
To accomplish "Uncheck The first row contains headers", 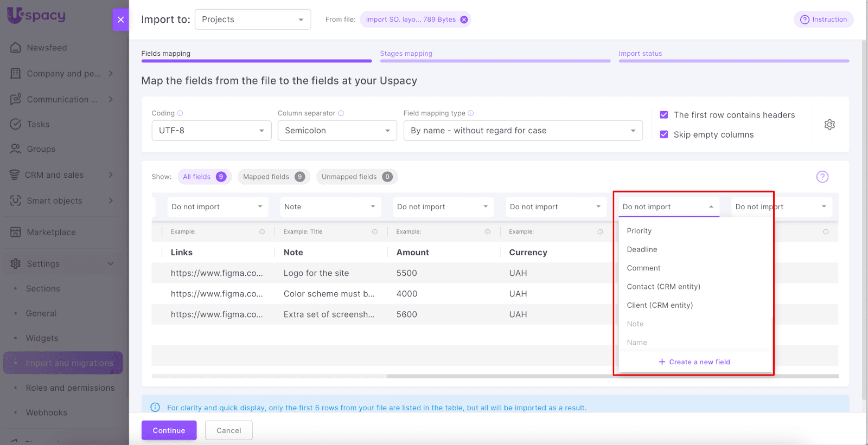I will 663,115.
